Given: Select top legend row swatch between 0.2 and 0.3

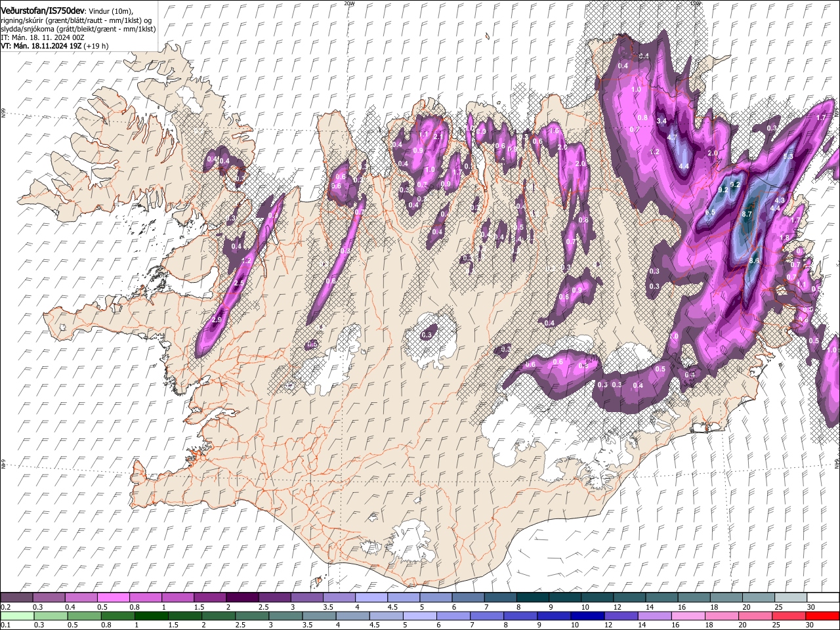Looking at the screenshot, I should tap(16, 597).
